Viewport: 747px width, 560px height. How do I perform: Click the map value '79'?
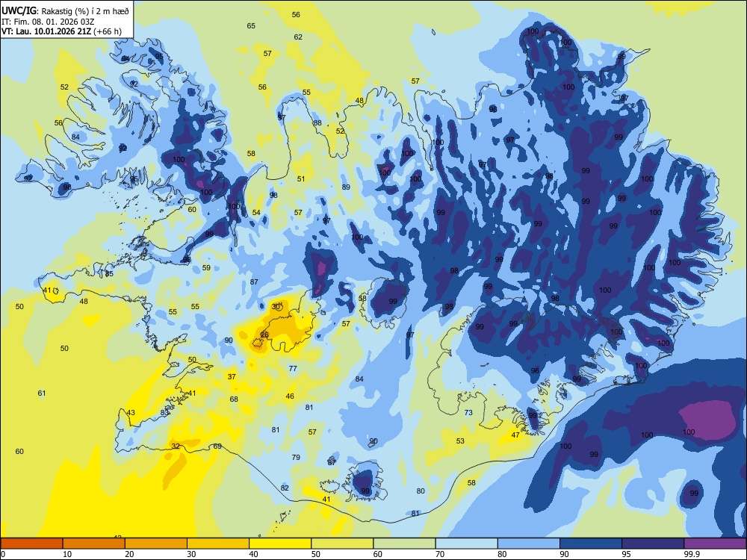296,457
